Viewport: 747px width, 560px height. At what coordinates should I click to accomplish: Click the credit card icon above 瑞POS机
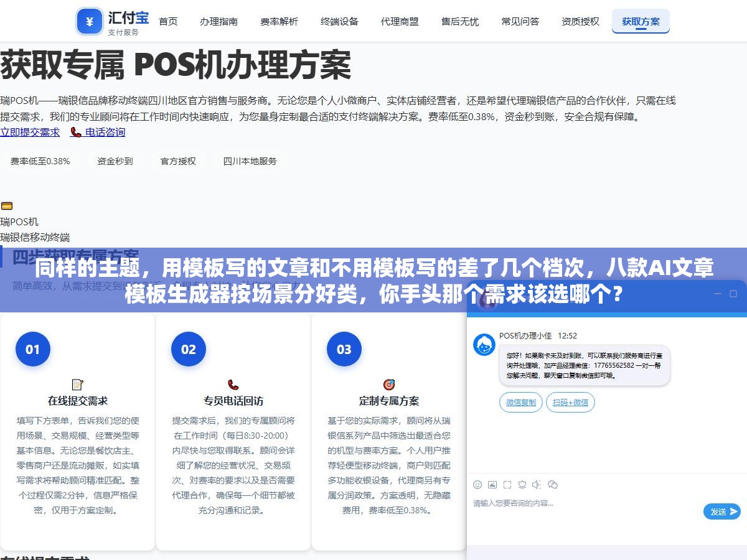[6, 206]
